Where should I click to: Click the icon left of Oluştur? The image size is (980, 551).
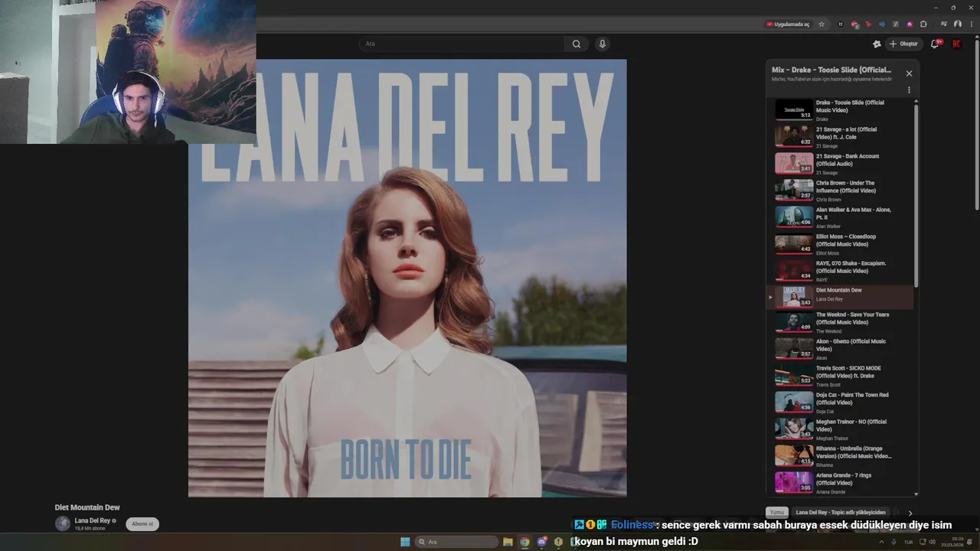click(x=877, y=44)
